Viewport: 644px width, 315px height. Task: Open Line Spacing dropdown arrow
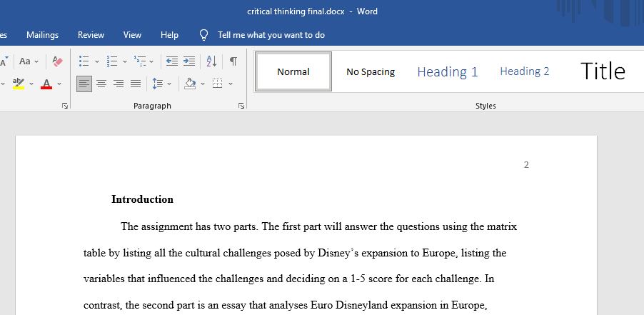(169, 84)
